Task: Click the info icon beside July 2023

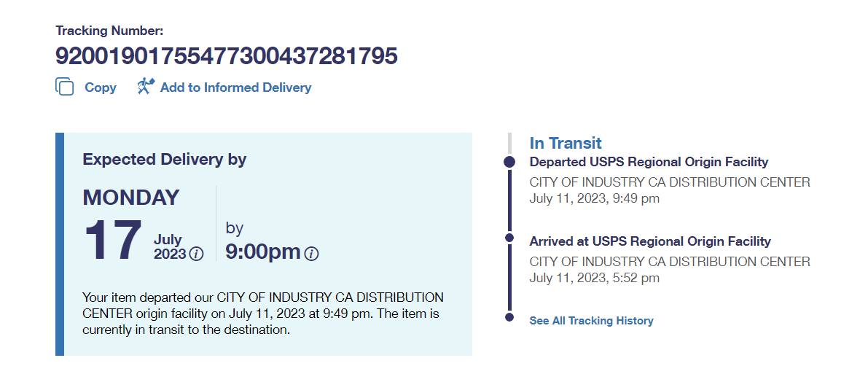Action: [x=196, y=254]
